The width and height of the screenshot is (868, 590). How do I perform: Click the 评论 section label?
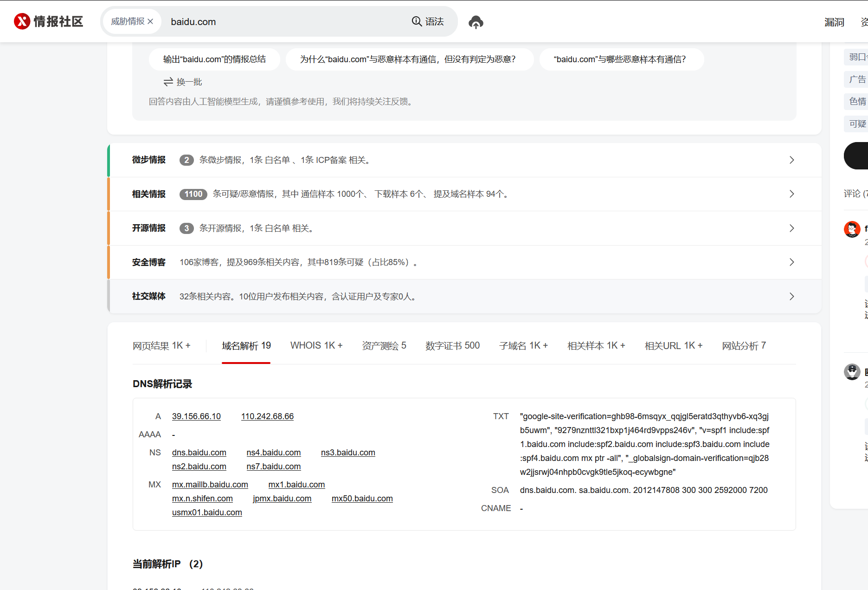pos(855,194)
